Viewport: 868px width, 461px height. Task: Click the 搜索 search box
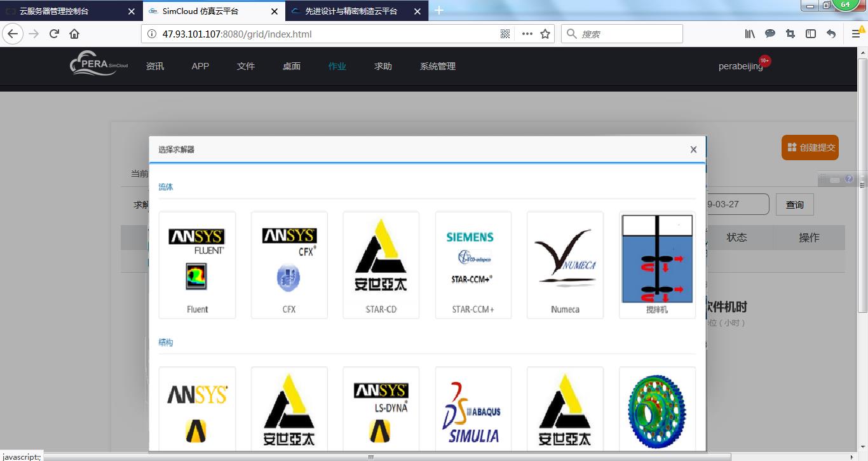point(622,34)
